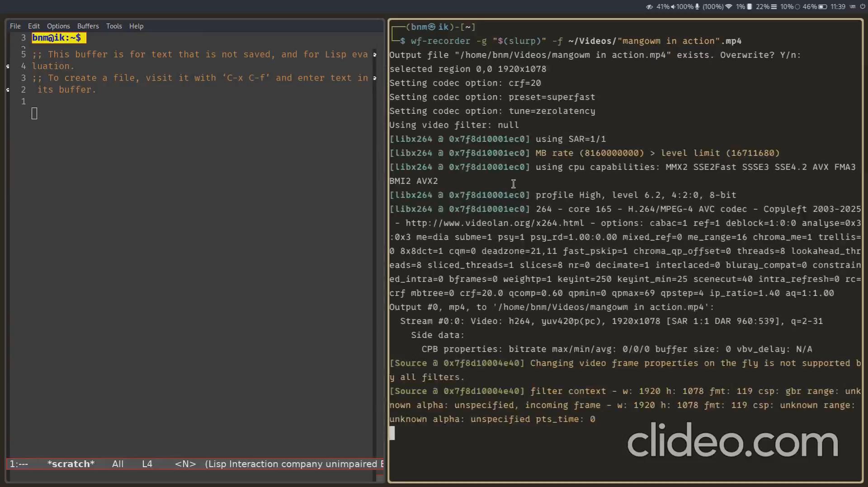The image size is (868, 487).
Task: Click the 'BMI2 AVX2' line in terminal
Action: point(413,181)
